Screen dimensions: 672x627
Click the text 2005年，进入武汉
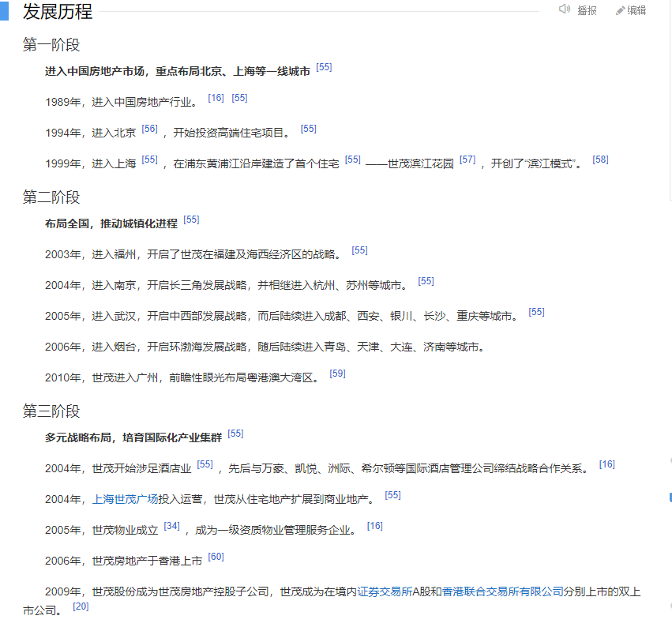pos(91,317)
